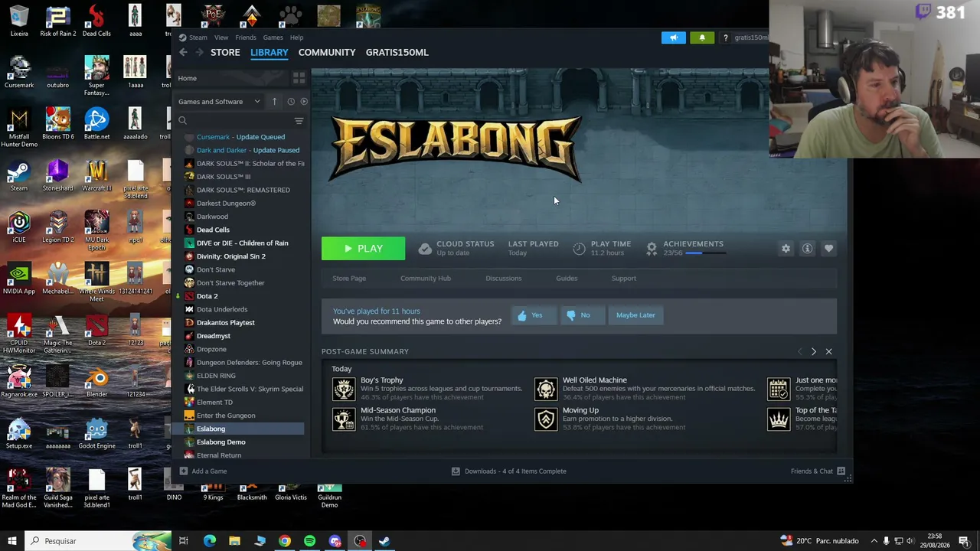Screen dimensions: 980x551
Task: Open the Discussions link
Action: (503, 279)
